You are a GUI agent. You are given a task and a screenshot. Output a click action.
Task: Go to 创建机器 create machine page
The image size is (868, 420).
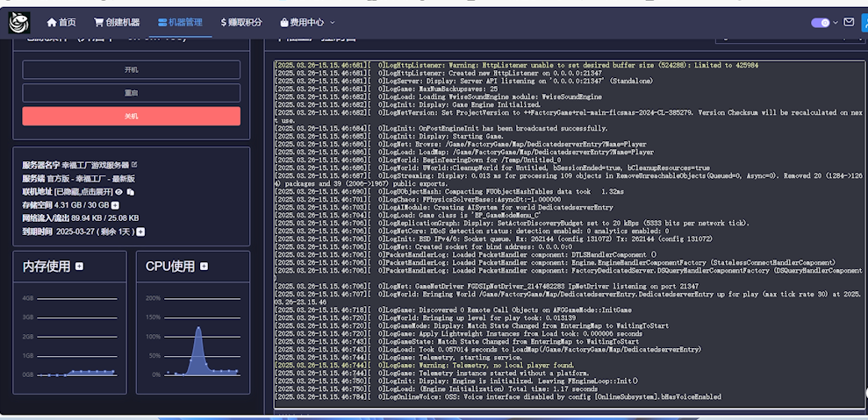pos(117,23)
